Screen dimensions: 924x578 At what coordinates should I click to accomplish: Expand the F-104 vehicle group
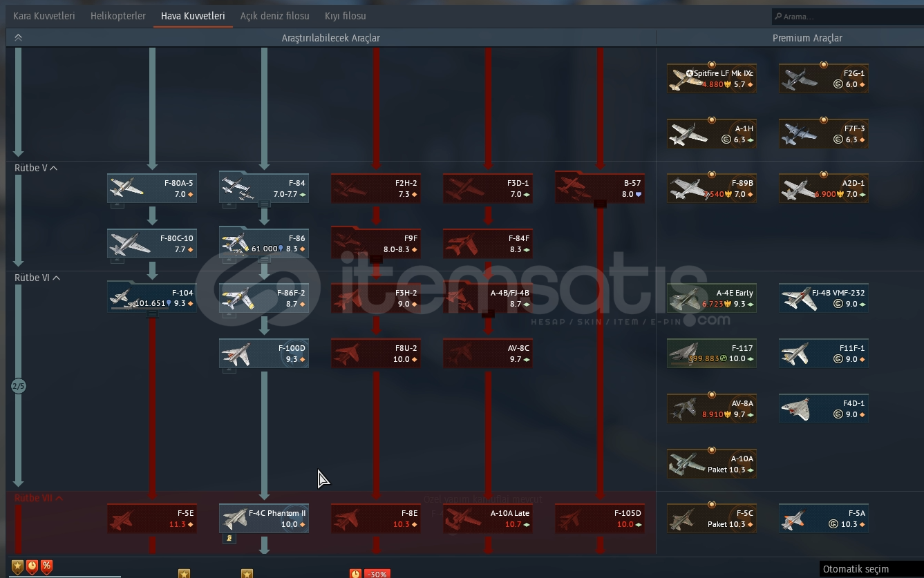click(x=152, y=314)
